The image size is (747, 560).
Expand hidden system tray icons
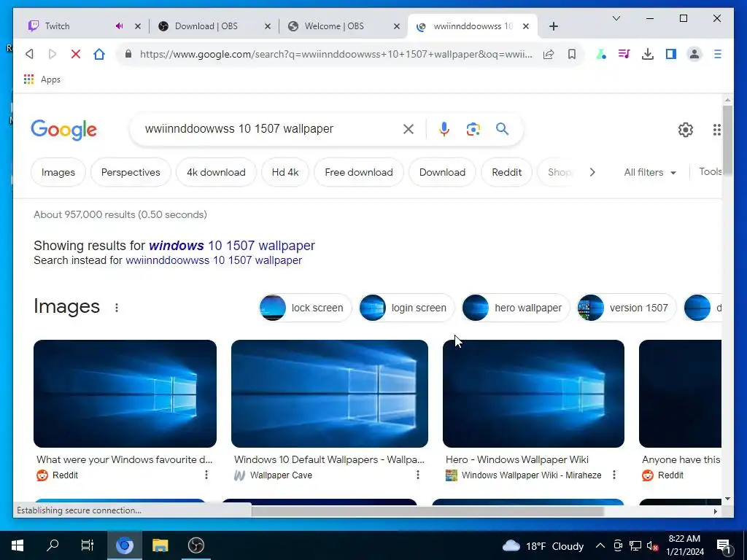[600, 545]
